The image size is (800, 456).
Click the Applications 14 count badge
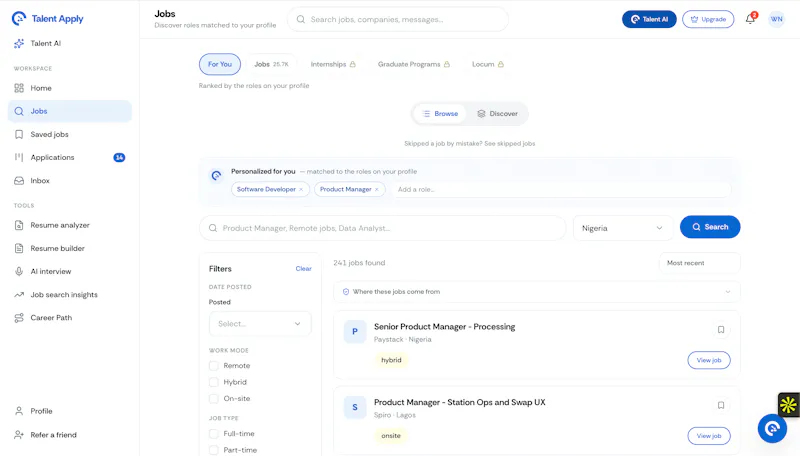(119, 158)
